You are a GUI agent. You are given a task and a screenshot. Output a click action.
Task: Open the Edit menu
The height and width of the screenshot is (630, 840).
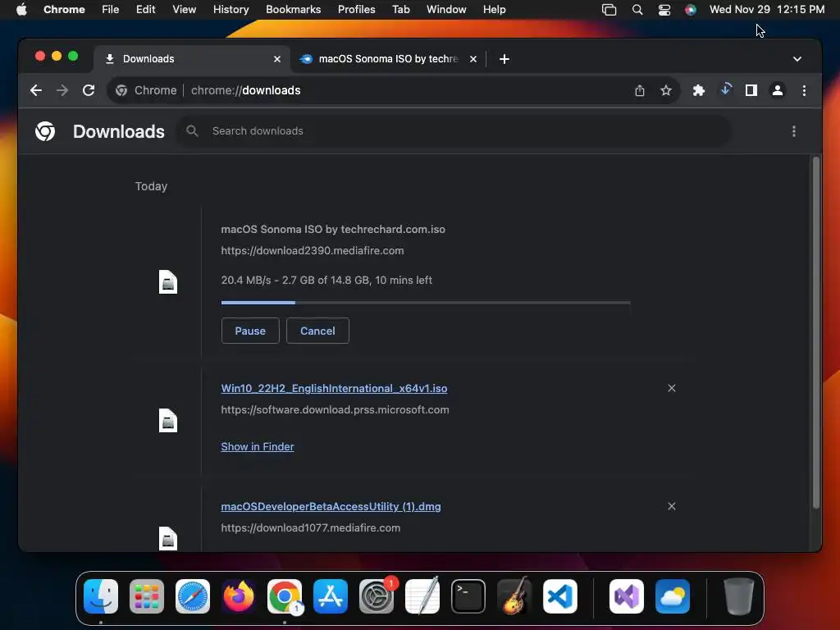click(x=145, y=10)
